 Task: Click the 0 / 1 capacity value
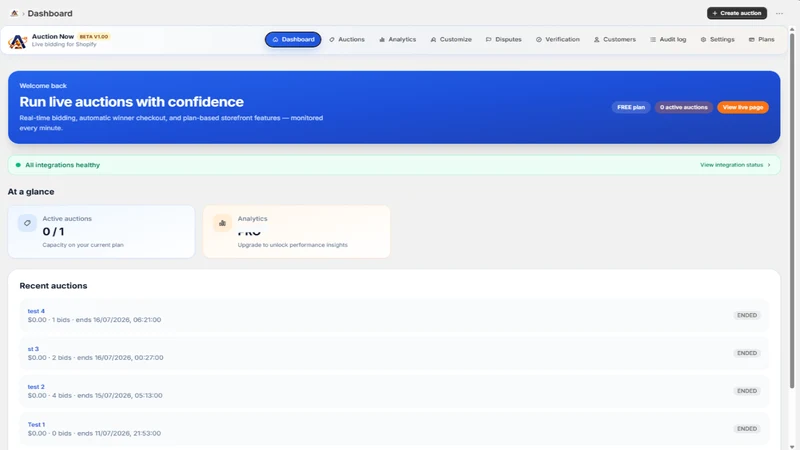(x=54, y=232)
